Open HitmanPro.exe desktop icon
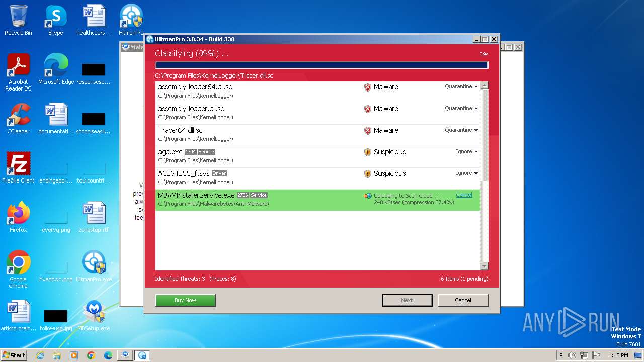 point(94,266)
